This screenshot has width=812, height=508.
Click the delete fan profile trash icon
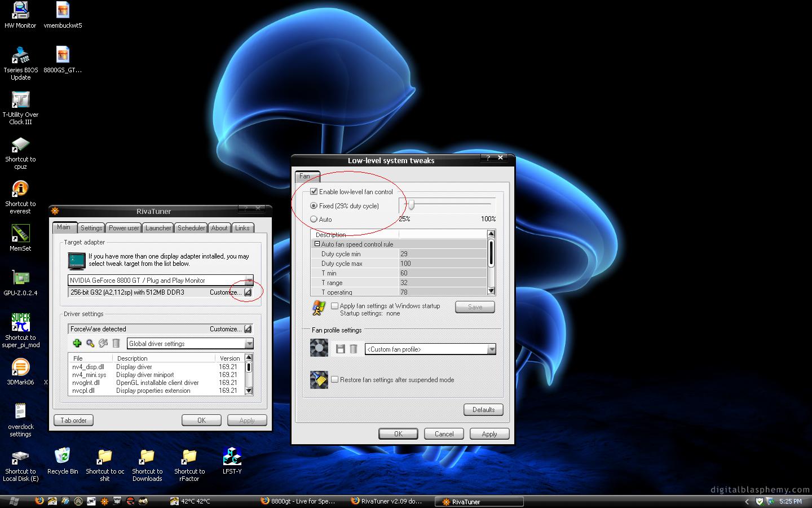354,349
